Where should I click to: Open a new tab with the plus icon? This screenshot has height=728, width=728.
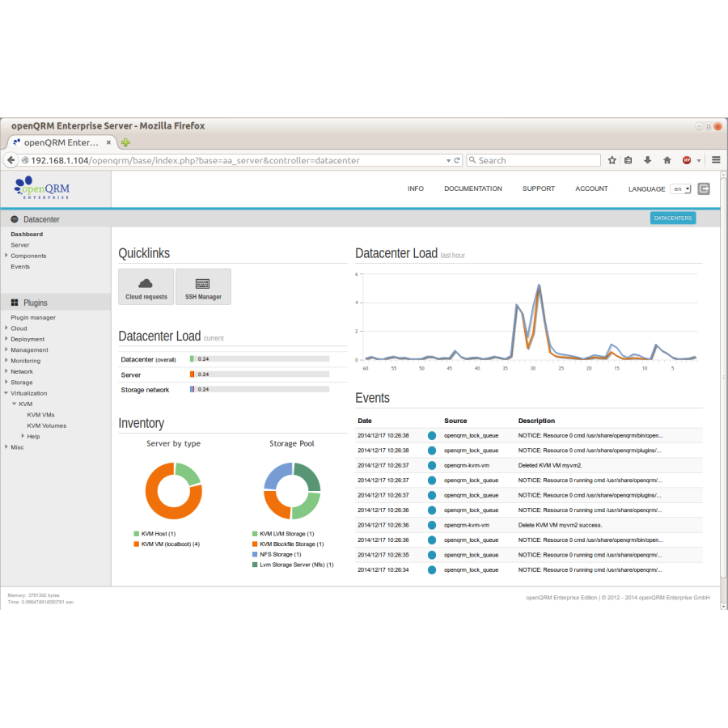(x=125, y=142)
